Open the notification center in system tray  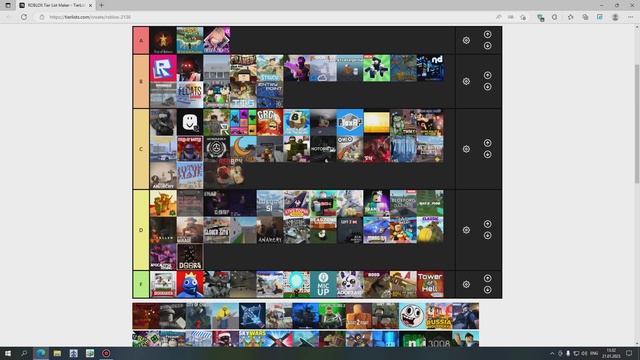[x=629, y=353]
